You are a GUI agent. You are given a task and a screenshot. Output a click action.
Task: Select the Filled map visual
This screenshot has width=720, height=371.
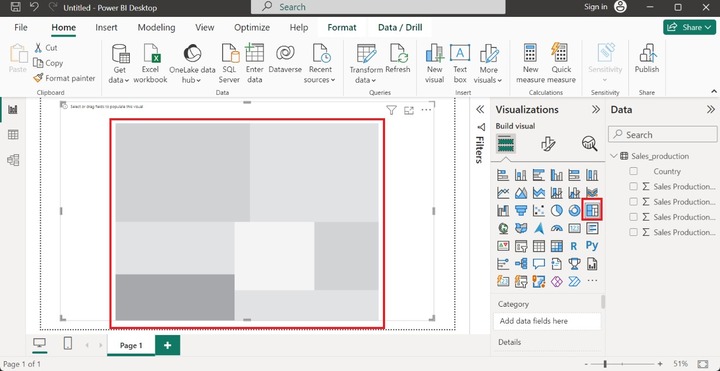click(x=521, y=228)
